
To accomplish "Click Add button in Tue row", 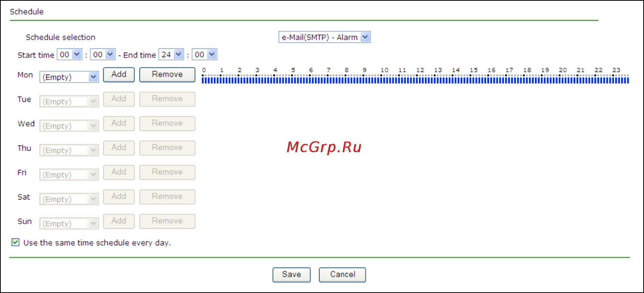I will coord(119,99).
